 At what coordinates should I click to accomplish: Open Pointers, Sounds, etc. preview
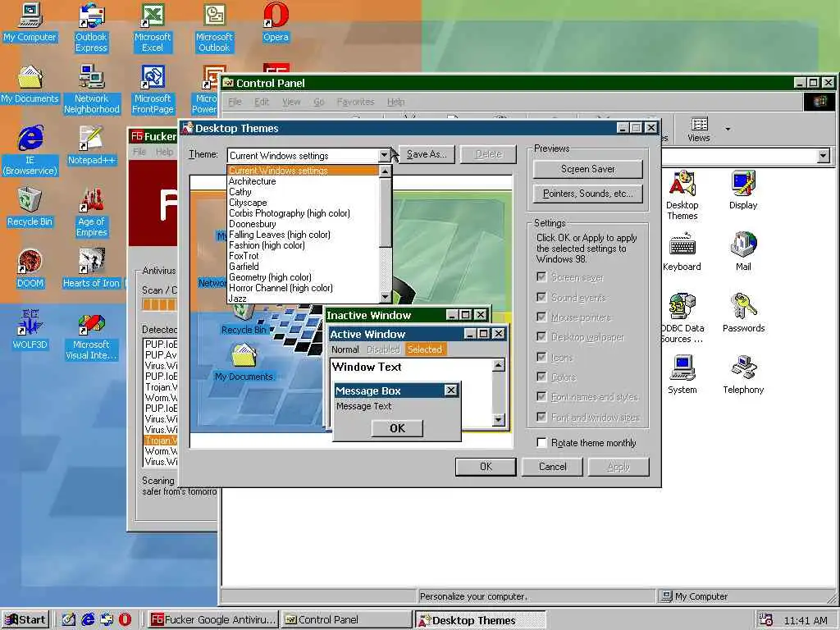click(x=587, y=194)
